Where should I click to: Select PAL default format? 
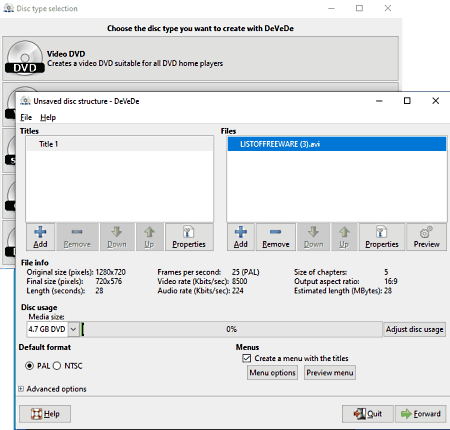coord(29,366)
